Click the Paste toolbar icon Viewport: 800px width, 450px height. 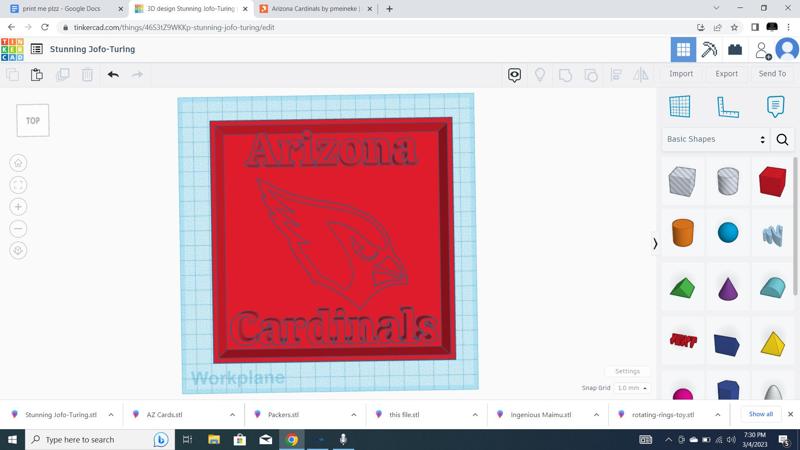37,75
